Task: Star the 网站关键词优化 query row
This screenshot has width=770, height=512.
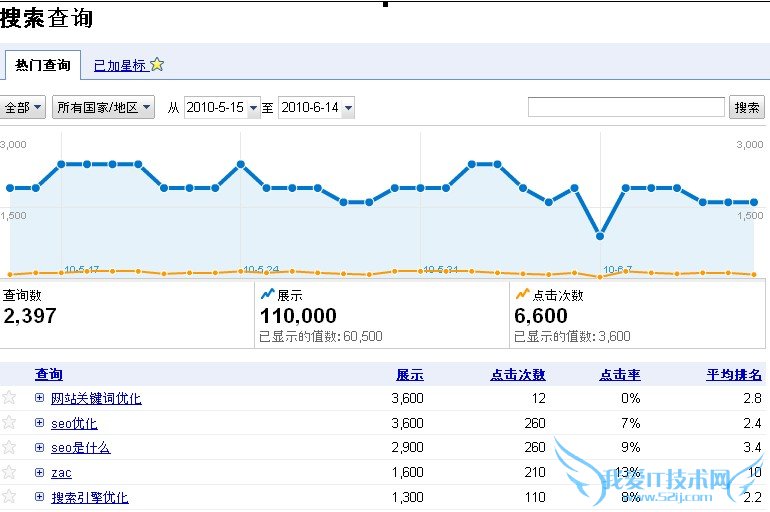Action: tap(9, 398)
